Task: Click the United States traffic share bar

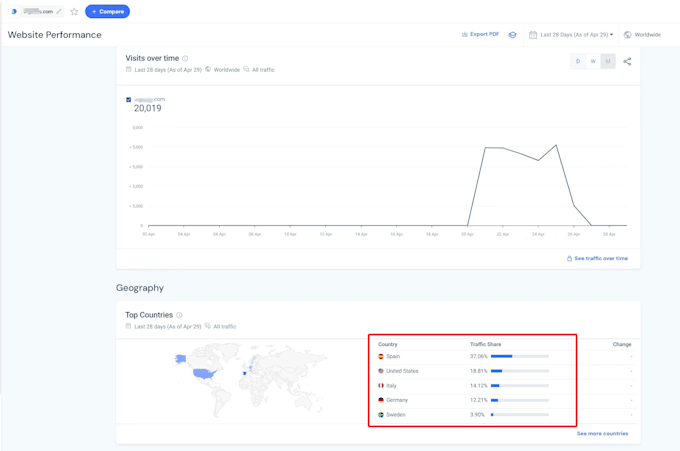Action: point(520,371)
